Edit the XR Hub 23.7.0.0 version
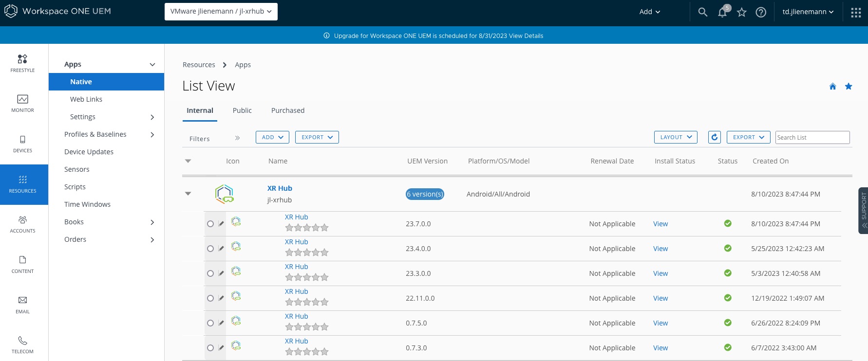The width and height of the screenshot is (868, 361). (x=221, y=224)
